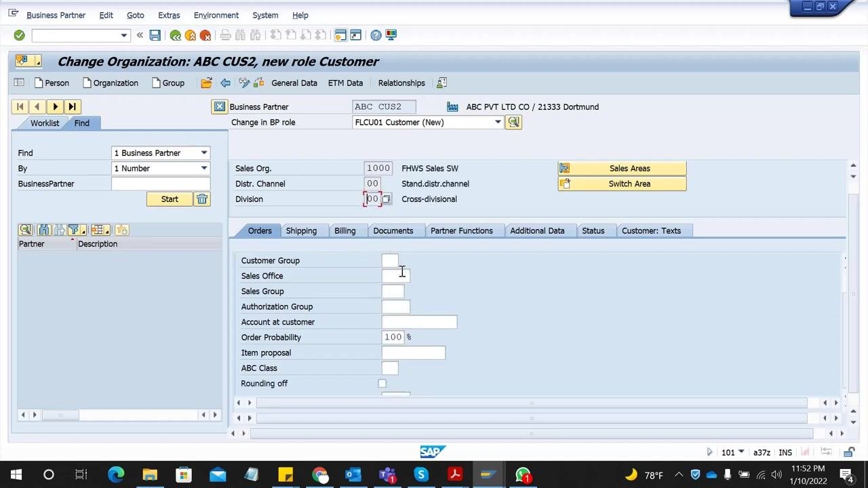Click the role detail magnifier icon
Image resolution: width=868 pixels, height=488 pixels.
tap(513, 122)
